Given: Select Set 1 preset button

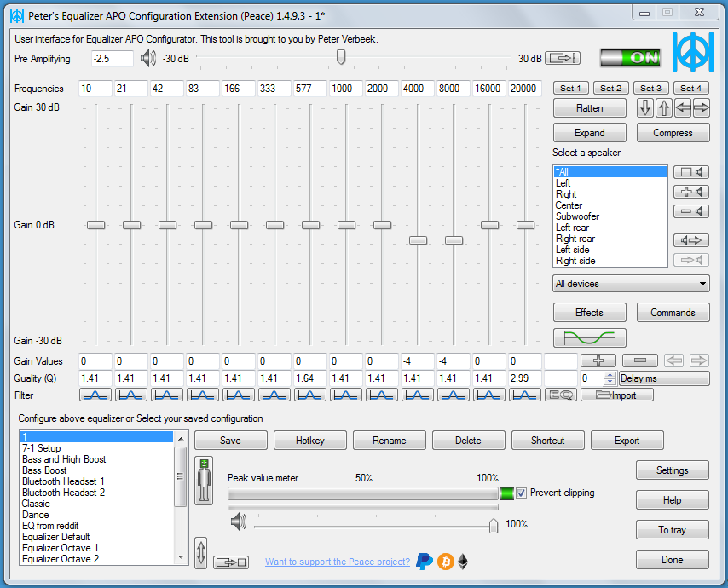Looking at the screenshot, I should click(x=570, y=88).
